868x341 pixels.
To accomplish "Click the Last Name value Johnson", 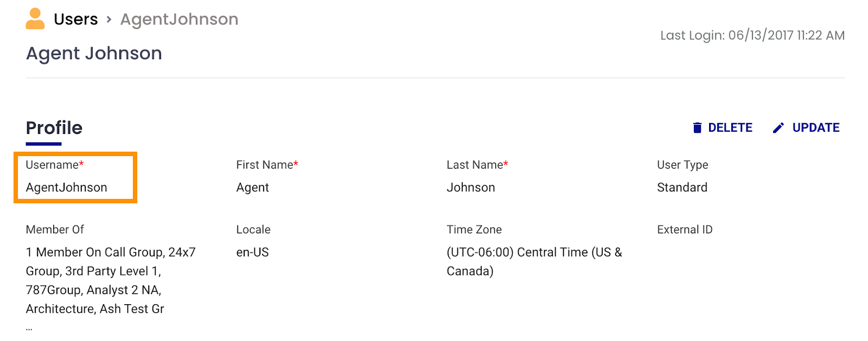I will [471, 188].
